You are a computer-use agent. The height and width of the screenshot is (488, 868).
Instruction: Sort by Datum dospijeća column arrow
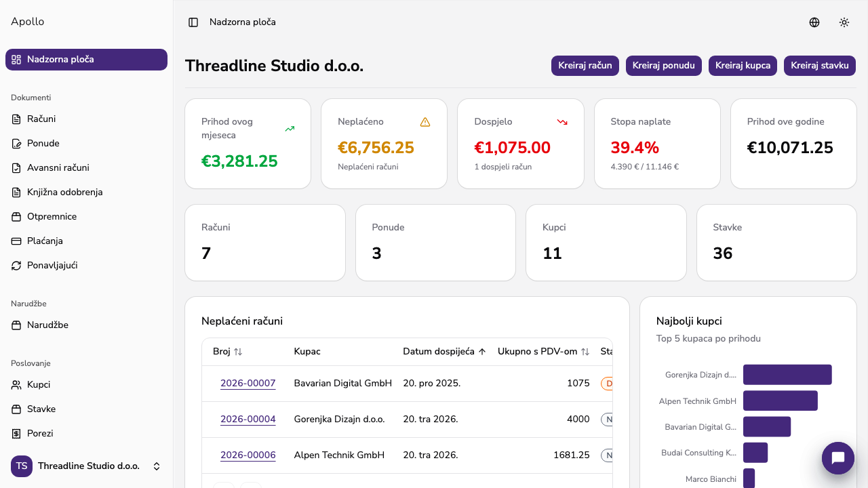[x=482, y=352]
